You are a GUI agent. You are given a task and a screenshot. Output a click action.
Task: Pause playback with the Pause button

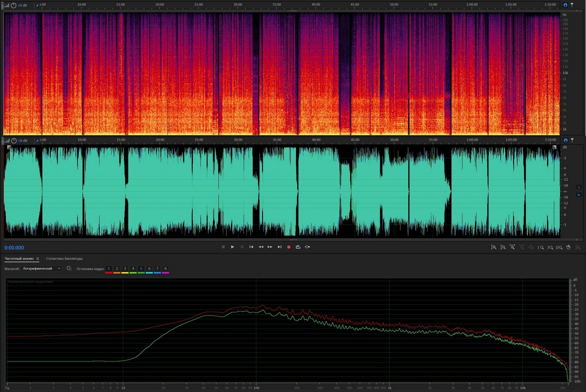coord(242,247)
